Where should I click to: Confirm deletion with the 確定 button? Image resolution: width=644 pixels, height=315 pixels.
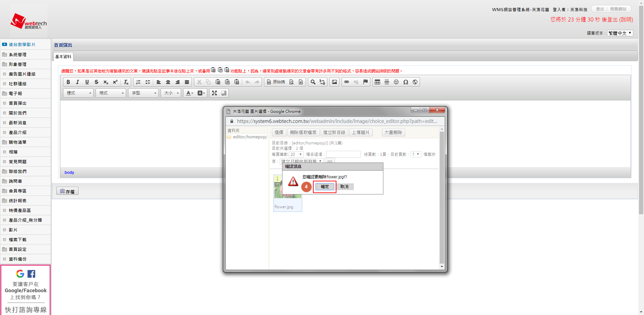coord(324,187)
